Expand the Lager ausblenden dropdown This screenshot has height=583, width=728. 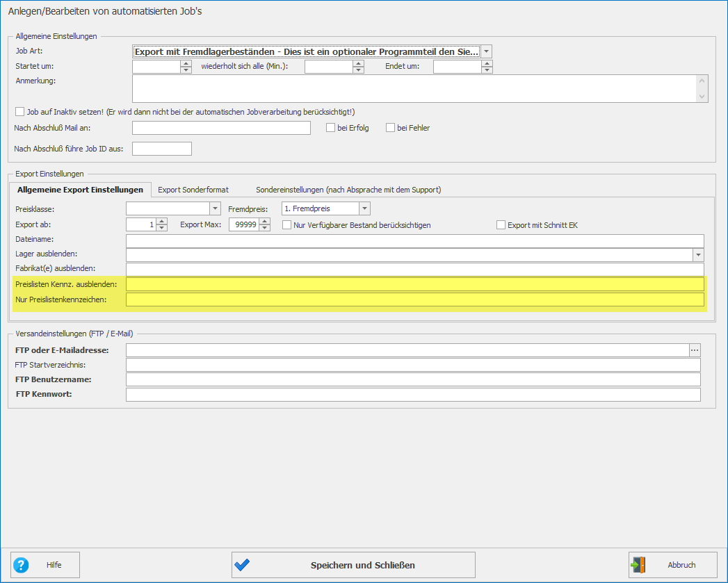(698, 255)
